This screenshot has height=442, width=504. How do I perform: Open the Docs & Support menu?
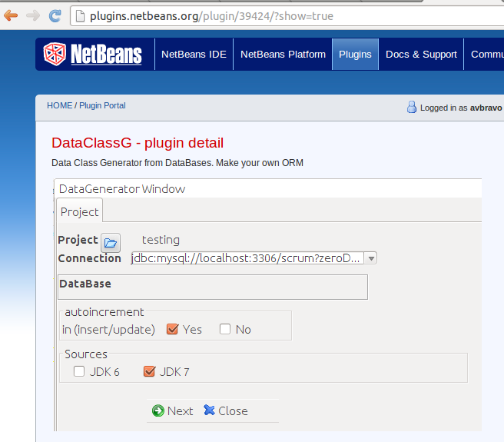[421, 55]
